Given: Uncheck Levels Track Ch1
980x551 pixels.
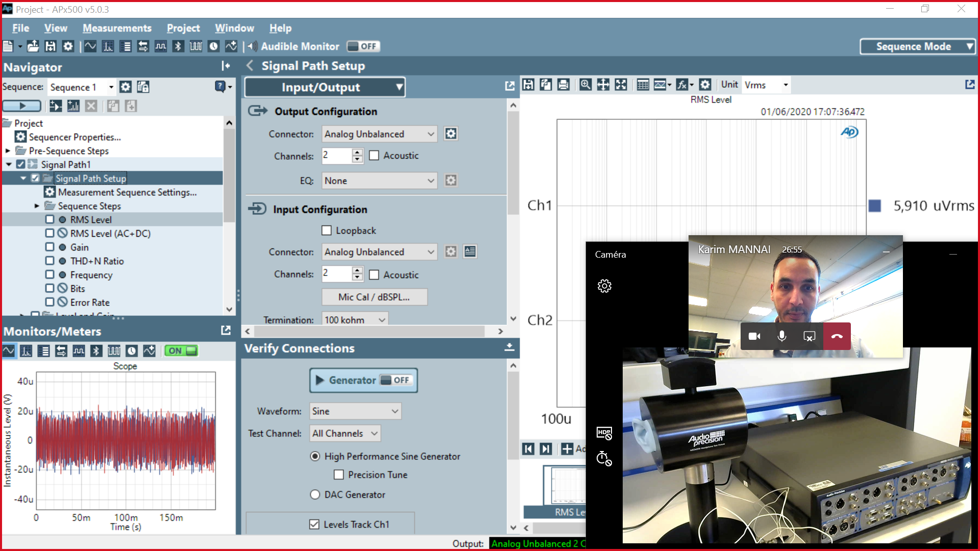Looking at the screenshot, I should [314, 524].
